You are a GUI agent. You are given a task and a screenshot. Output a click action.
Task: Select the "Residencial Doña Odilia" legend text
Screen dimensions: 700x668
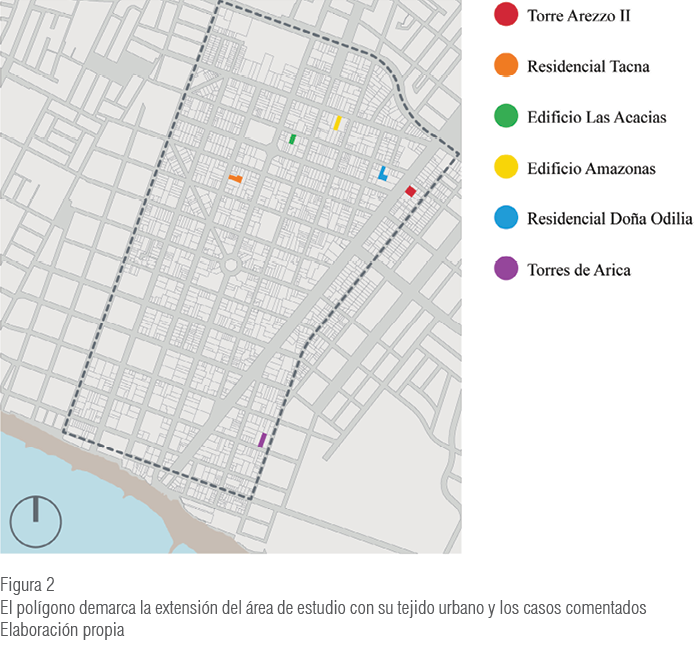[x=609, y=218]
